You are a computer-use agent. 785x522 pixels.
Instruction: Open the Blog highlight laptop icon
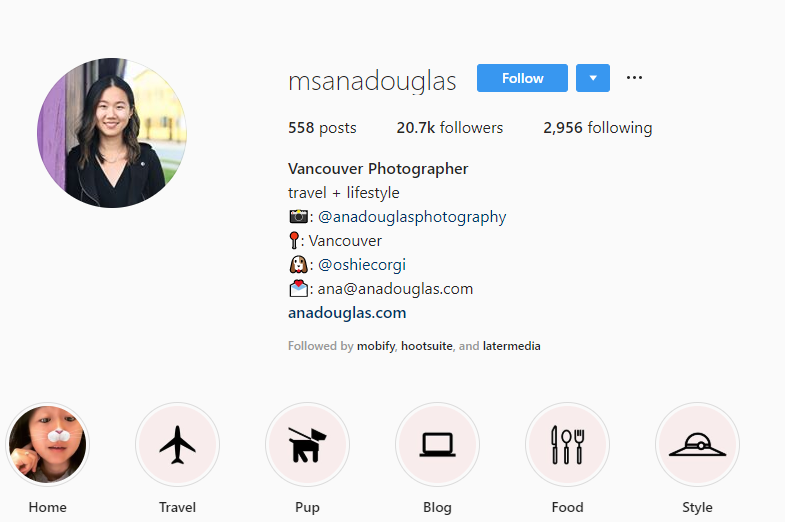(x=438, y=444)
